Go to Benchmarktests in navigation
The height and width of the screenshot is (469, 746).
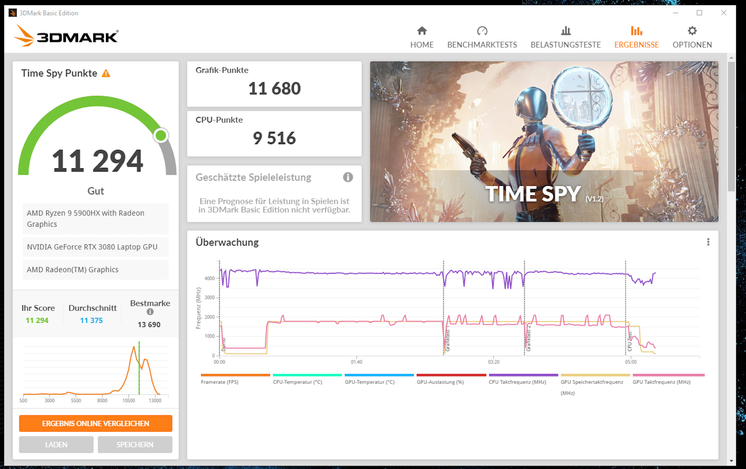pos(482,31)
